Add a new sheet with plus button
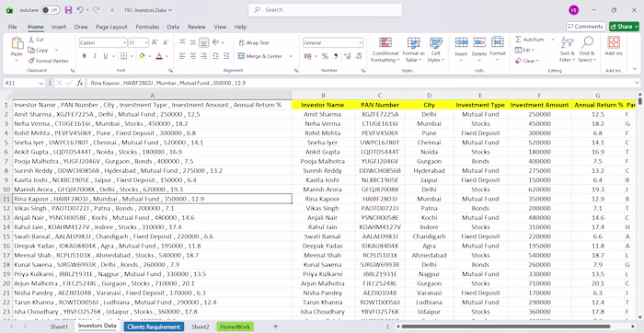The width and height of the screenshot is (644, 333). tap(276, 327)
